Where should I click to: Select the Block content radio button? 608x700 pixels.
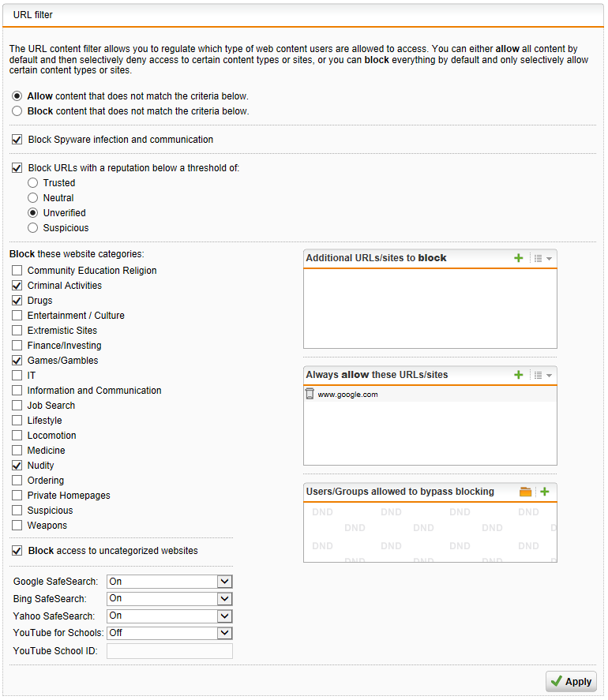click(x=17, y=110)
